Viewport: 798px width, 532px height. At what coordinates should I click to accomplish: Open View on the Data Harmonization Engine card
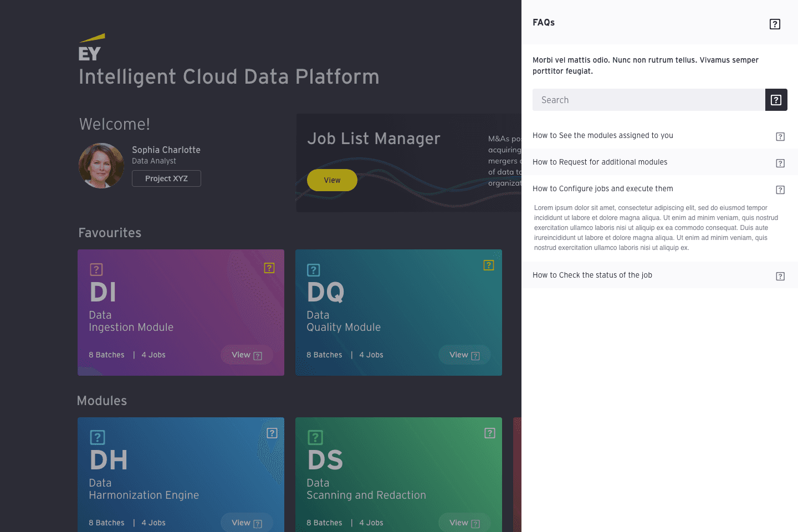[247, 523]
